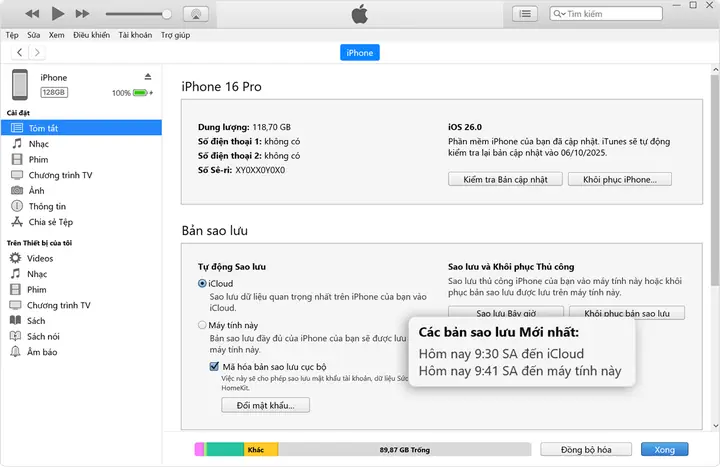
Task: Click Khôi phục iPhone button
Action: tap(620, 180)
